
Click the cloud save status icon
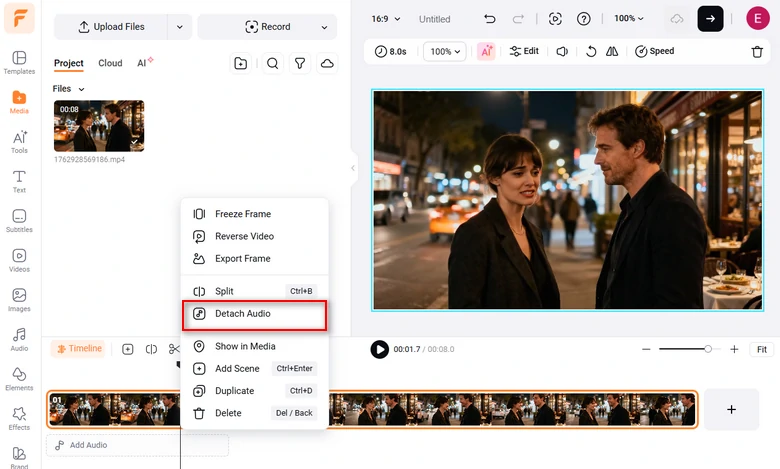677,19
